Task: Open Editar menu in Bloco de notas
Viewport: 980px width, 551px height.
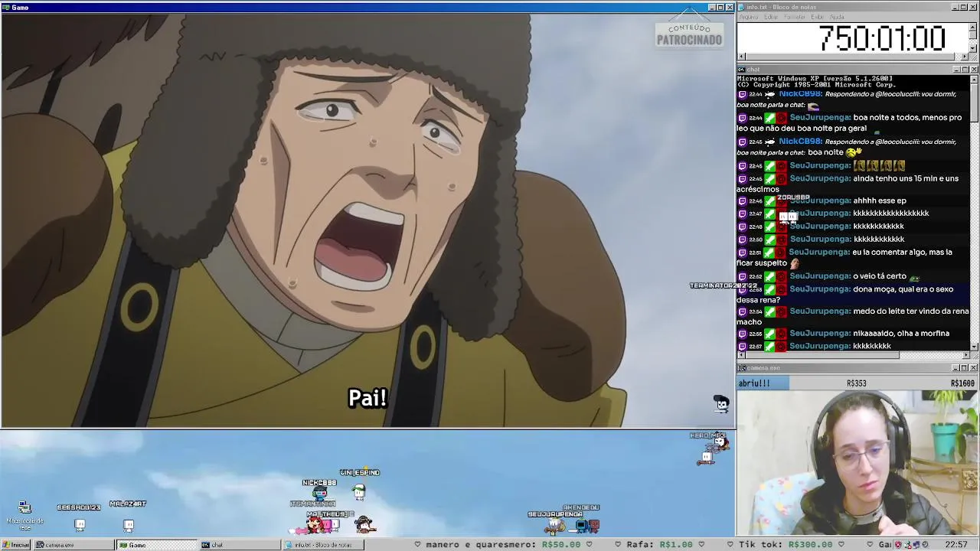Action: 771,17
